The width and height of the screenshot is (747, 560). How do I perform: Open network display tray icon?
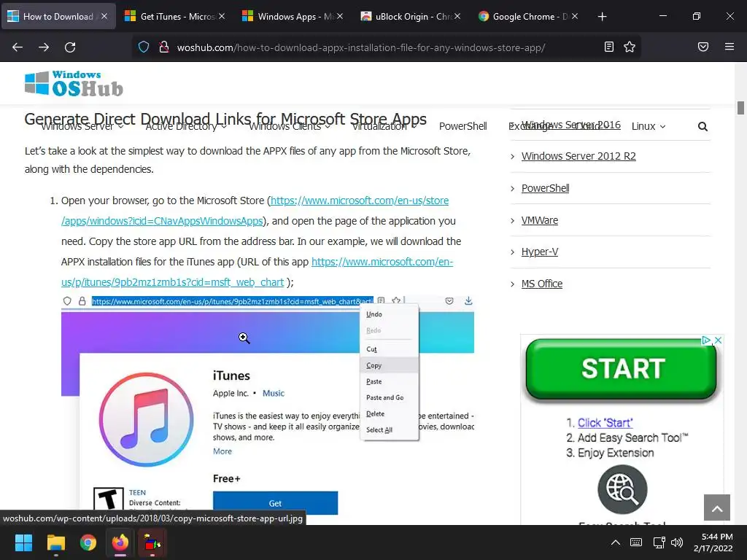click(x=659, y=542)
